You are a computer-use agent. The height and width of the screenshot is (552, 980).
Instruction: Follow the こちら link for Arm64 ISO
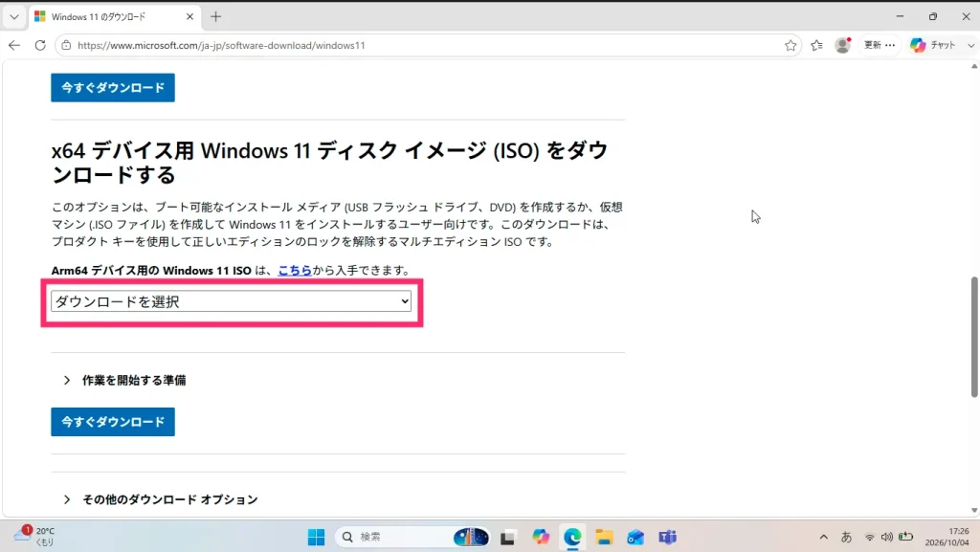[x=295, y=271]
